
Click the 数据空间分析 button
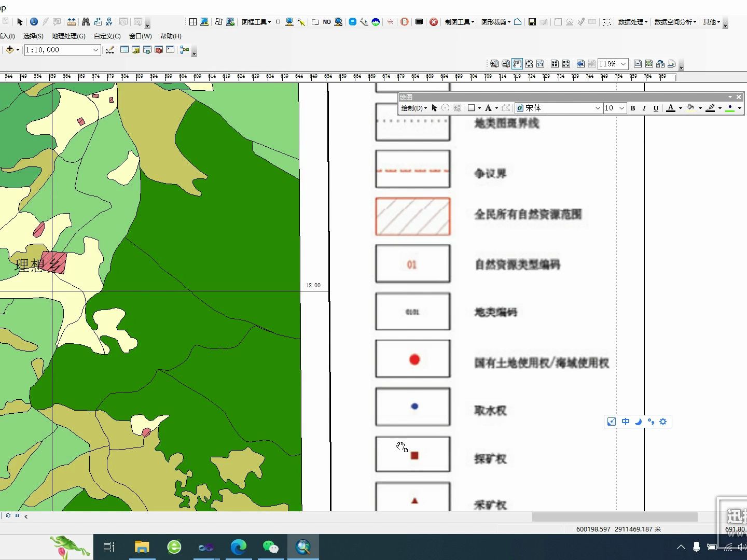[675, 23]
